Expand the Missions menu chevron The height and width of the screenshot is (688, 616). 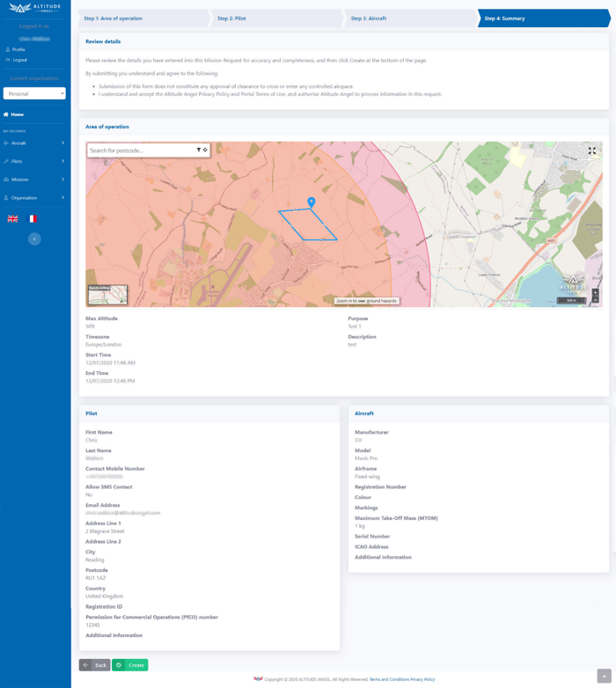(x=63, y=179)
